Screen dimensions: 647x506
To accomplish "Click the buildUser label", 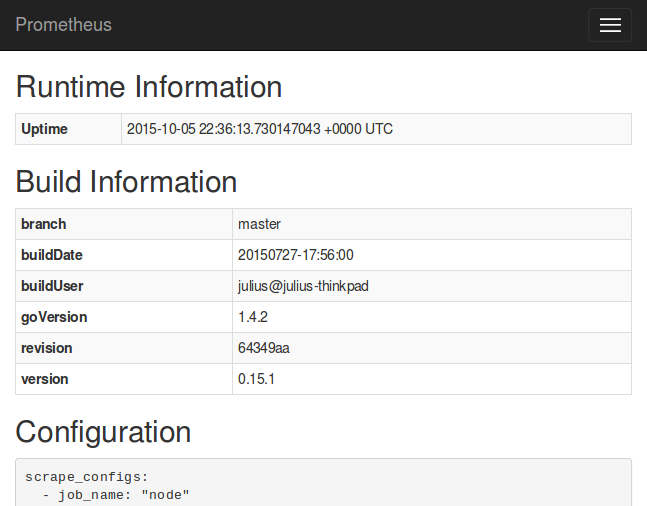I will pyautogui.click(x=52, y=286).
